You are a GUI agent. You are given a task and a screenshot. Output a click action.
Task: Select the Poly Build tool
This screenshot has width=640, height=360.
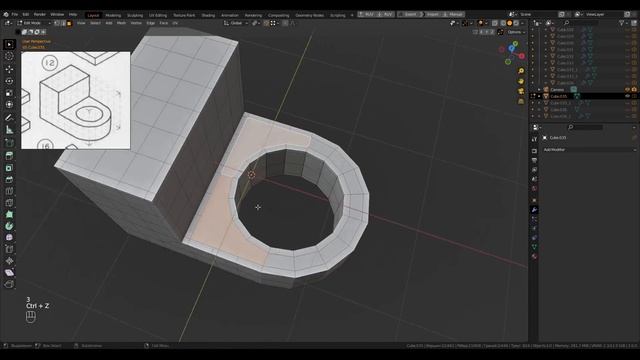click(9, 214)
